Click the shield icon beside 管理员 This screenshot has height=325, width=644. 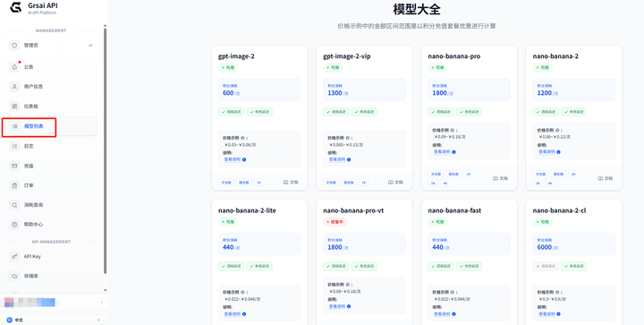[15, 46]
